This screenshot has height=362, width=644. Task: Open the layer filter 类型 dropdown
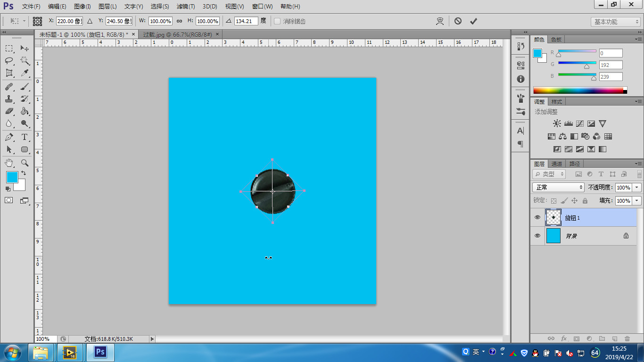coord(549,174)
